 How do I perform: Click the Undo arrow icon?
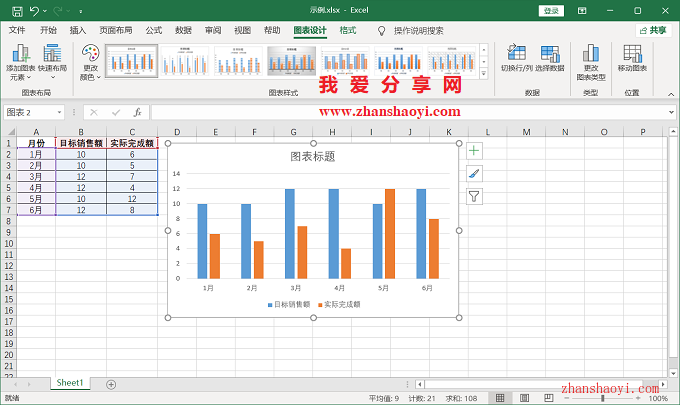34,11
